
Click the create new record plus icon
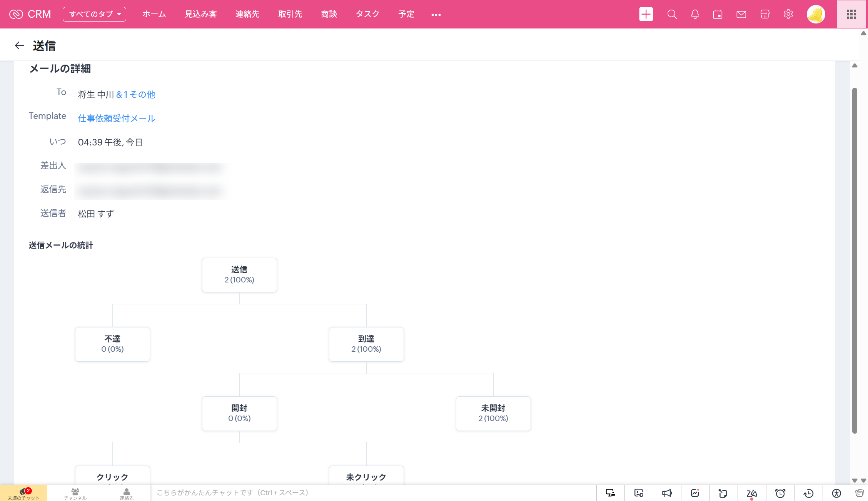click(x=646, y=14)
